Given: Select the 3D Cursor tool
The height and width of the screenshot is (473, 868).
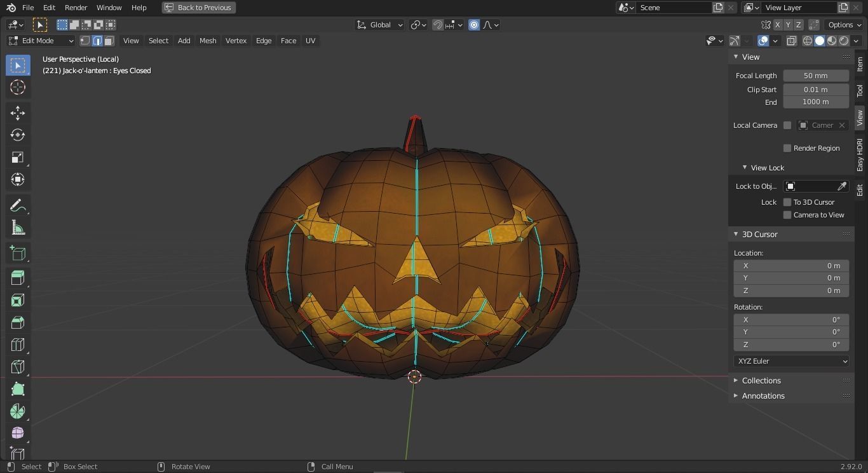Looking at the screenshot, I should click(x=18, y=87).
